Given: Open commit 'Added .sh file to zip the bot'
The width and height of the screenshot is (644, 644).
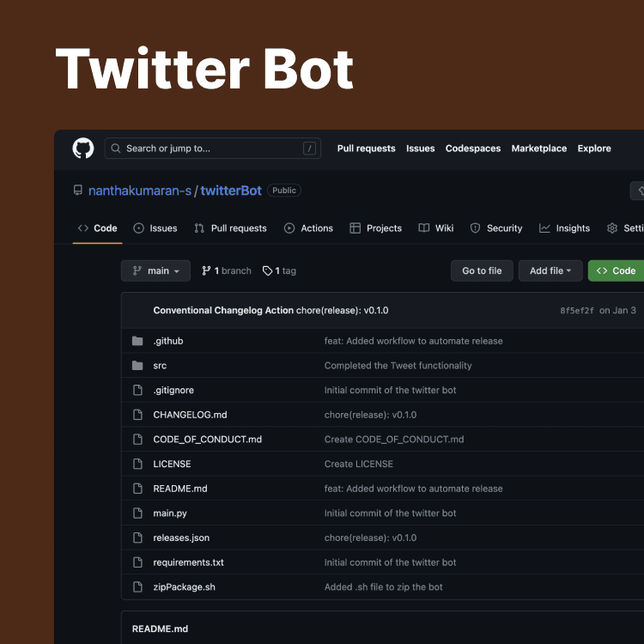Looking at the screenshot, I should [x=384, y=587].
